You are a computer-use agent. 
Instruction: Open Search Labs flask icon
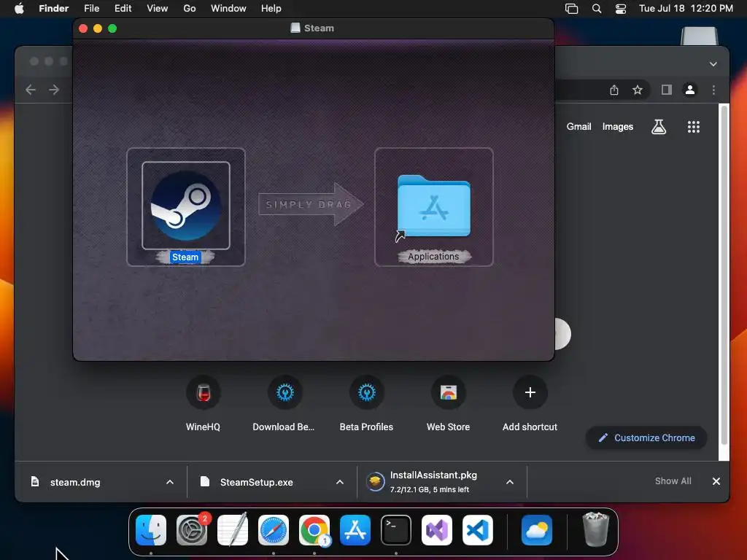point(659,127)
